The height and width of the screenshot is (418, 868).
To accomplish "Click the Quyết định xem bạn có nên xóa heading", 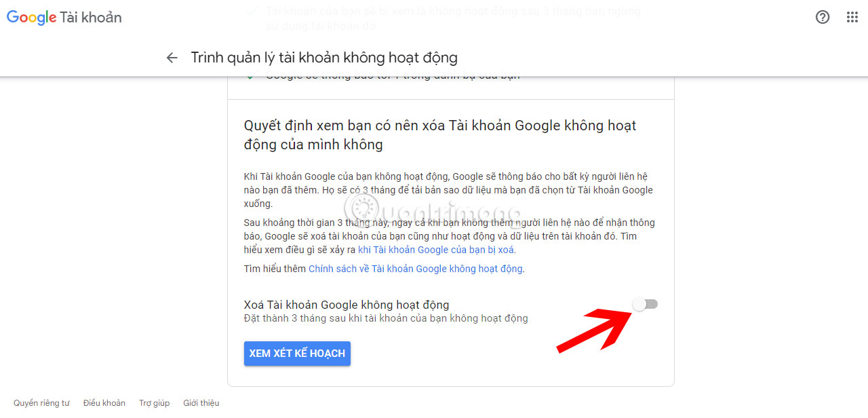I will 440,134.
